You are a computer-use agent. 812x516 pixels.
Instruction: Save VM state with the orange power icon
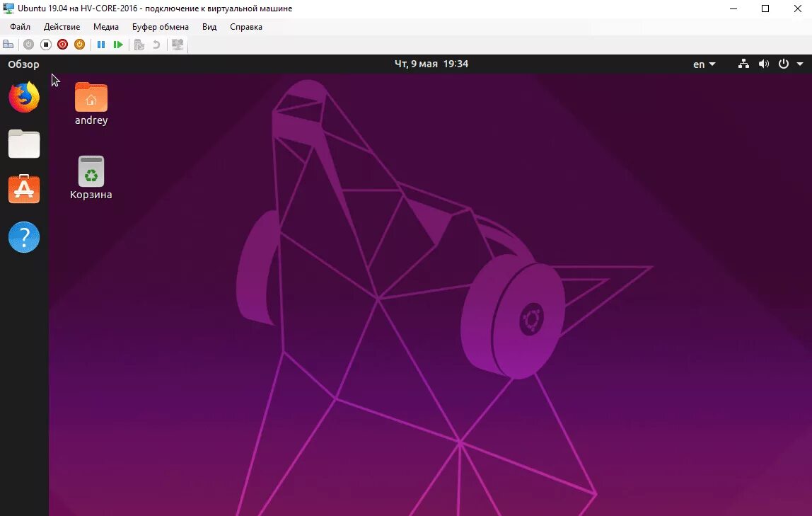point(79,45)
